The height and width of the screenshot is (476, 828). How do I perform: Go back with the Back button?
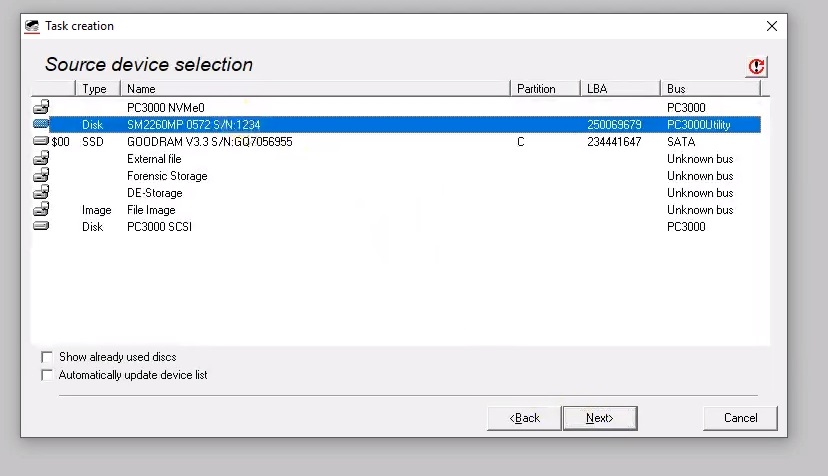[524, 418]
